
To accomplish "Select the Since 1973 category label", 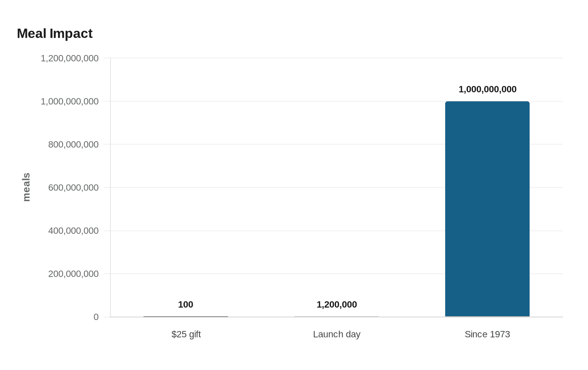I will [x=487, y=334].
